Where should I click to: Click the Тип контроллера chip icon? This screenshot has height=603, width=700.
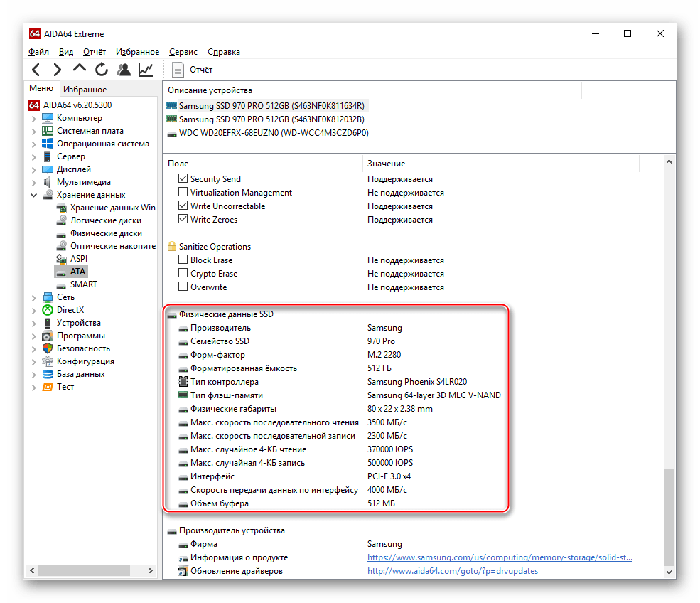pyautogui.click(x=183, y=382)
